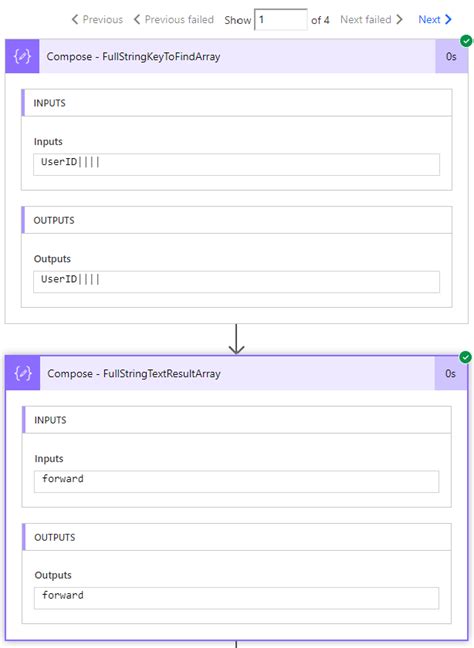
Task: Click the INPUTS heading of FullStringTextResultArray
Action: pyautogui.click(x=50, y=420)
